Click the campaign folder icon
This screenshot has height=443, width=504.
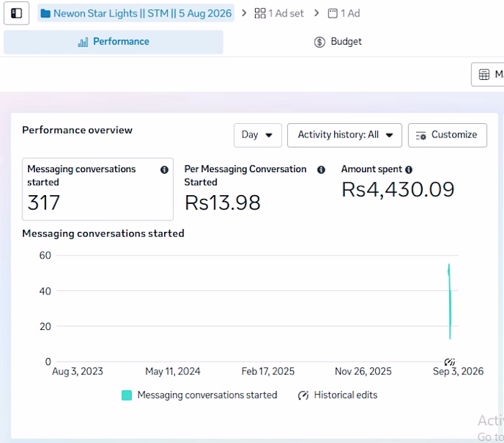(x=45, y=14)
